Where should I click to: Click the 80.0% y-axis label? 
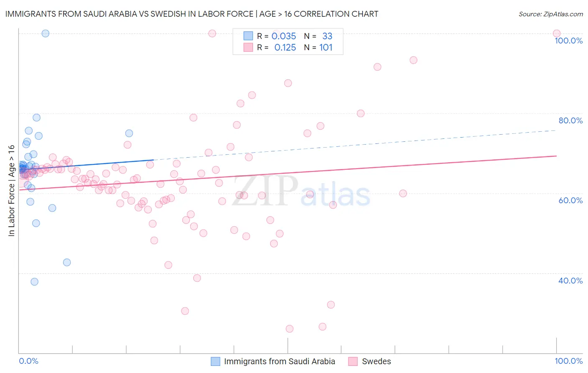(x=570, y=120)
